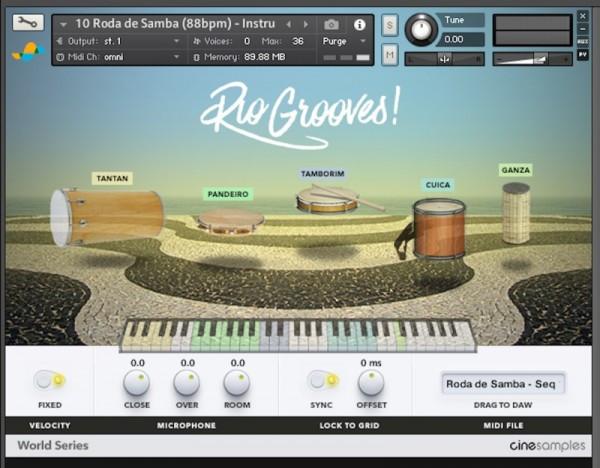Click the pan slider under Tune
Image resolution: width=600 pixels, height=468 pixels.
444,59
